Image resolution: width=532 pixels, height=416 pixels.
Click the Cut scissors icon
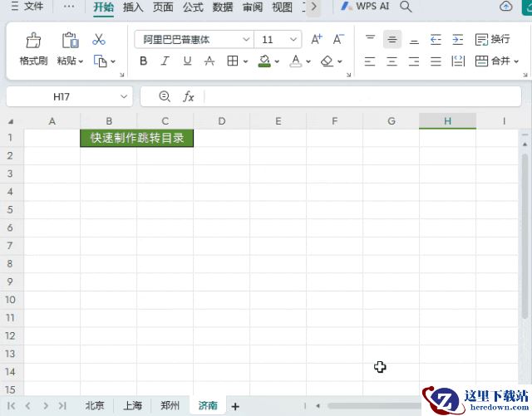(99, 40)
